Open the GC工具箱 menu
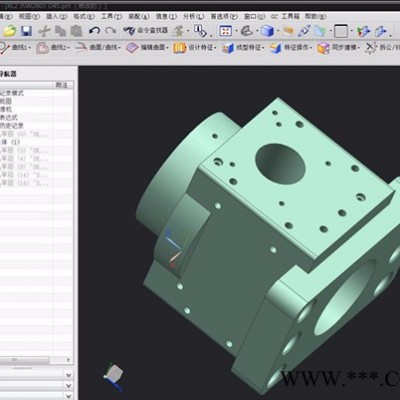The image size is (400, 400). pyautogui.click(x=285, y=16)
